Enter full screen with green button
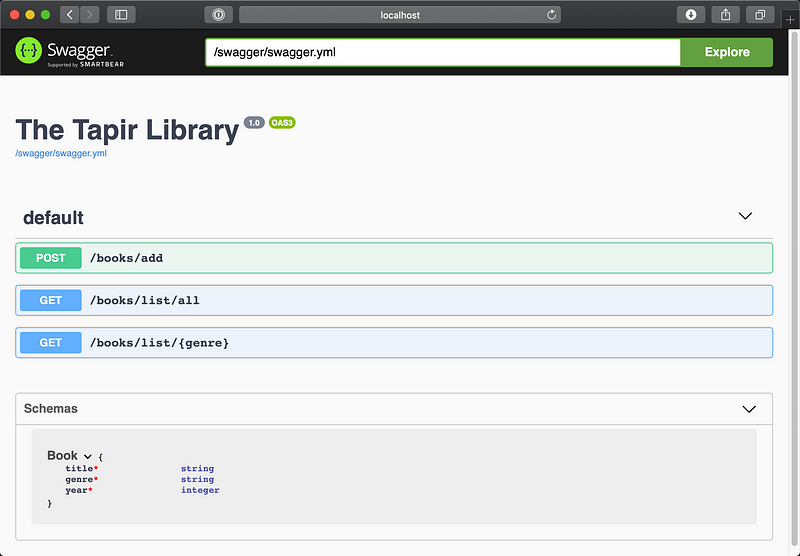800x556 pixels. pos(45,15)
